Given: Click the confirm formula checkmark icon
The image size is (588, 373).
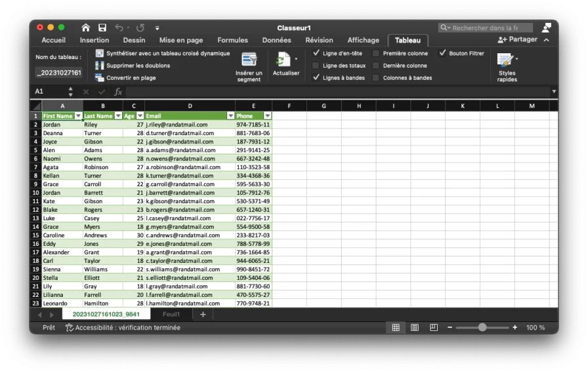Looking at the screenshot, I should tap(102, 92).
